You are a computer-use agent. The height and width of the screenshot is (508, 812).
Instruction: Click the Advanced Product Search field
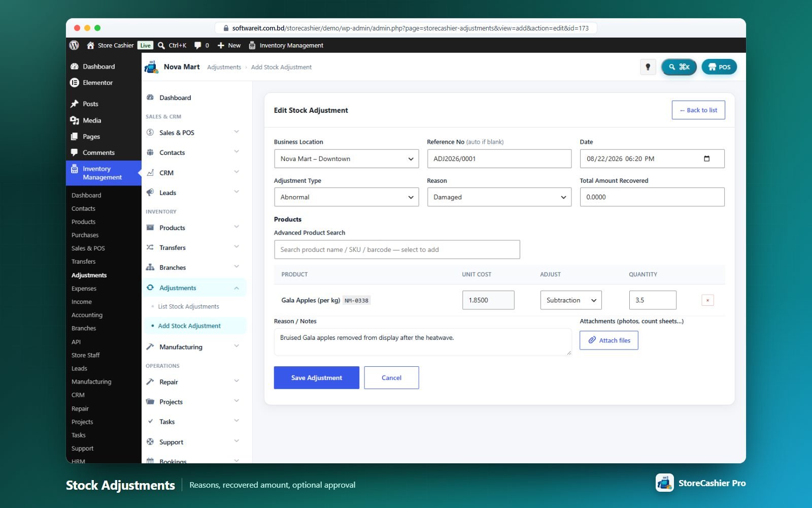pos(397,249)
